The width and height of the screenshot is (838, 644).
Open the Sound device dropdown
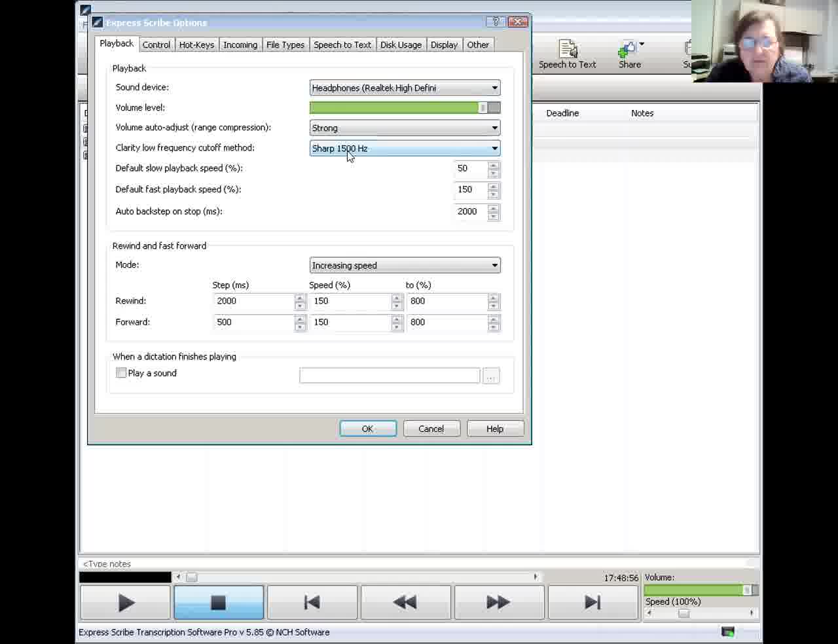tap(405, 88)
